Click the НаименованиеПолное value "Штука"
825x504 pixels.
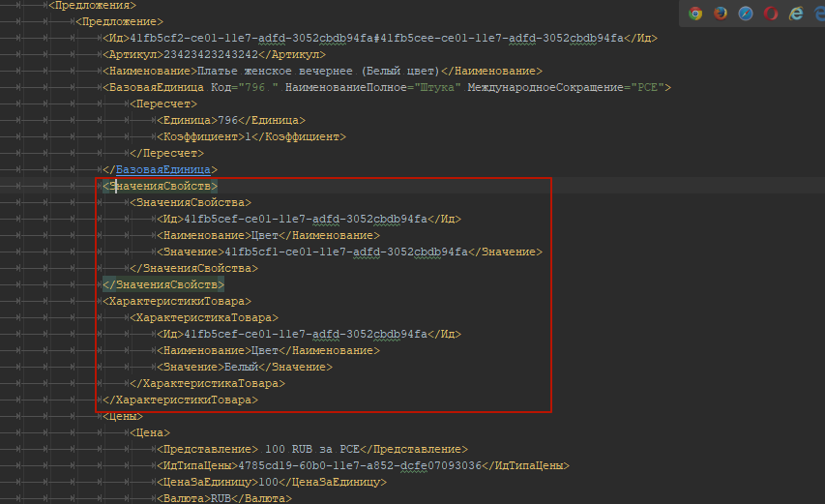[x=437, y=87]
